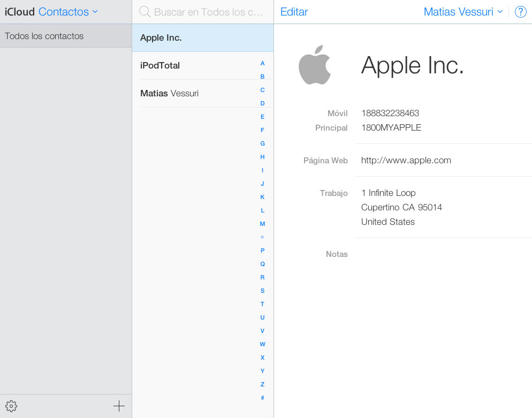Add a new contact with plus icon
This screenshot has width=532, height=418.
pos(119,406)
